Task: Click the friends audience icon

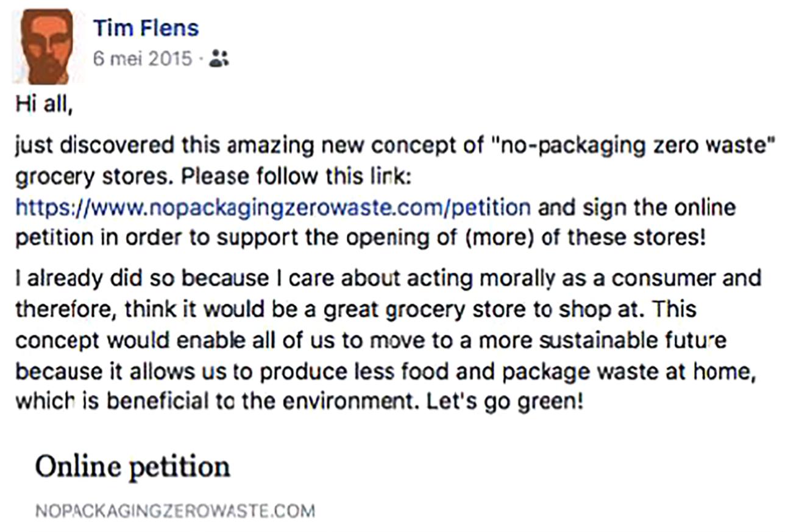Action: tap(218, 59)
